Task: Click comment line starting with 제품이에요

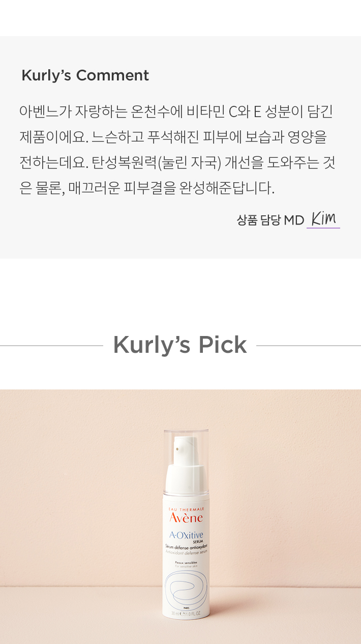Action: point(173,137)
